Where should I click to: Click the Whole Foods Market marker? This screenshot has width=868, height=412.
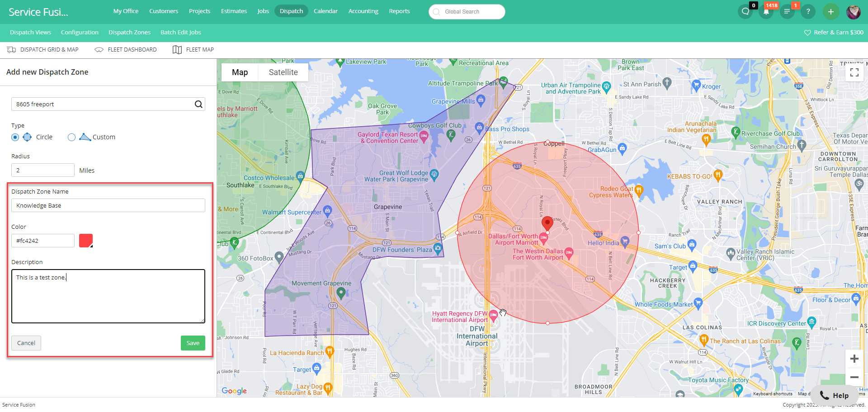coord(698,303)
